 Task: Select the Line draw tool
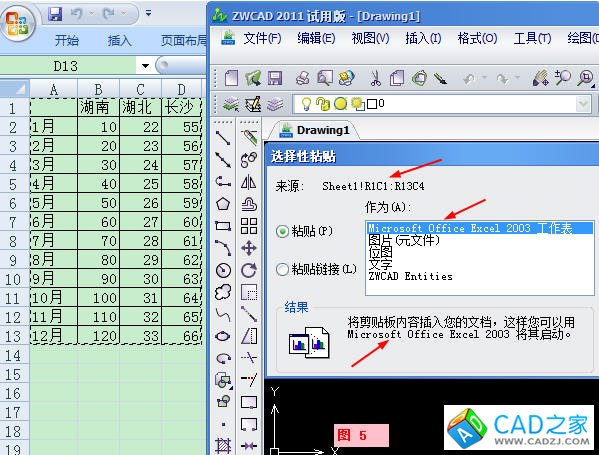click(223, 138)
